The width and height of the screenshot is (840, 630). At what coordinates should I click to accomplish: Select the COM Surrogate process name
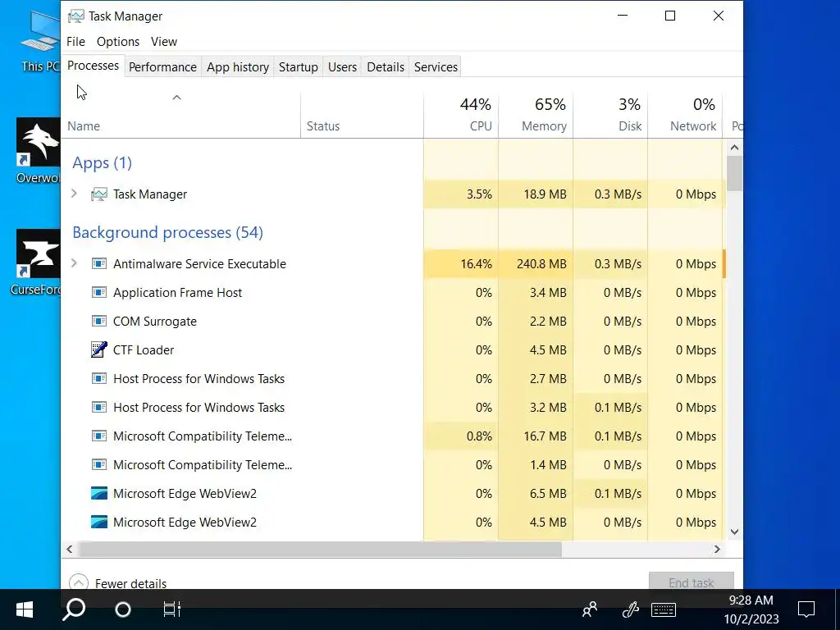[155, 322]
